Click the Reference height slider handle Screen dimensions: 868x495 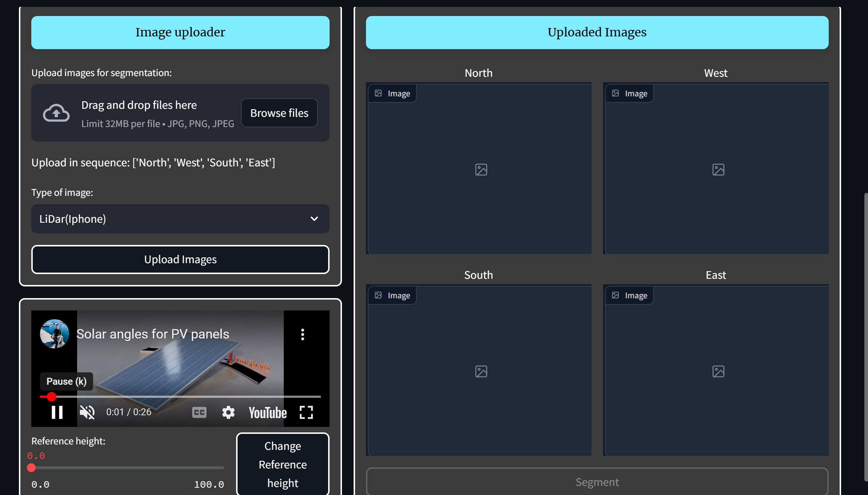click(31, 468)
